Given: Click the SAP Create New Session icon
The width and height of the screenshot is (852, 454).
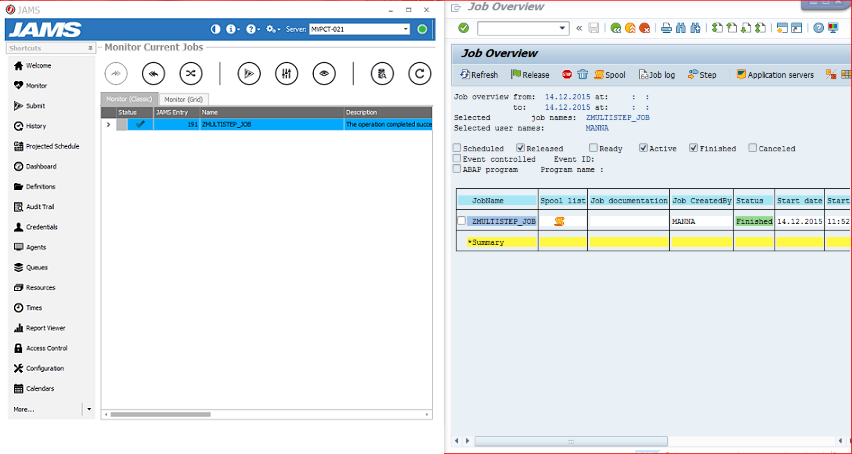Looking at the screenshot, I should tap(782, 28).
